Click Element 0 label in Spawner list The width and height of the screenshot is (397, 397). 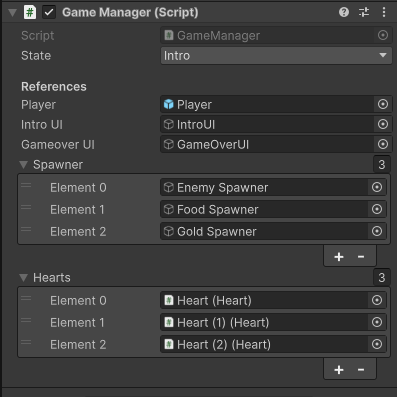point(78,188)
